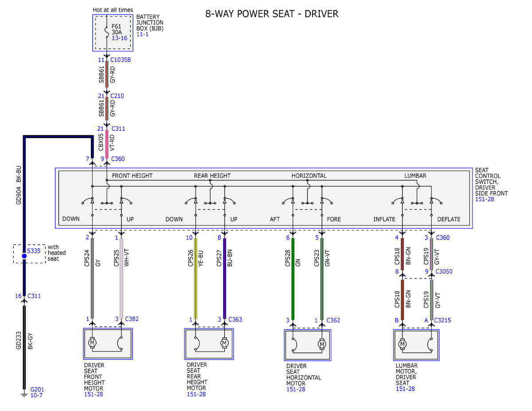Screen dimensions: 532x411
Task: Click the lumbar motor M symbol
Action: click(403, 344)
